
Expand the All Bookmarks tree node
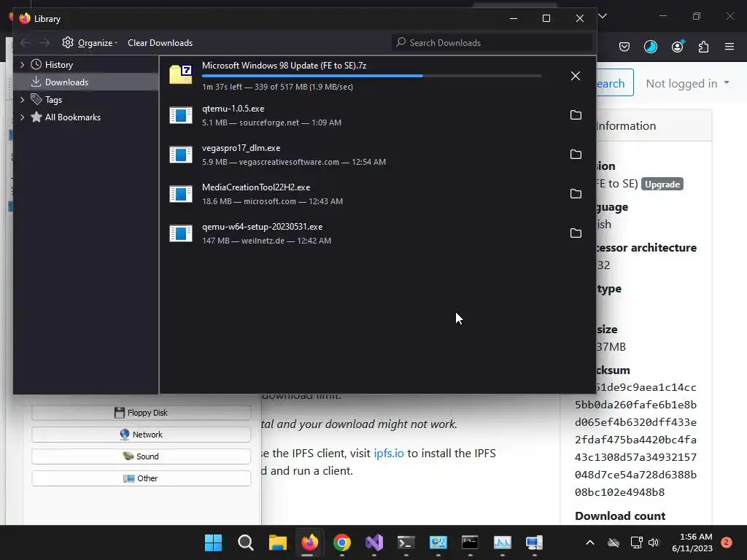pos(22,117)
